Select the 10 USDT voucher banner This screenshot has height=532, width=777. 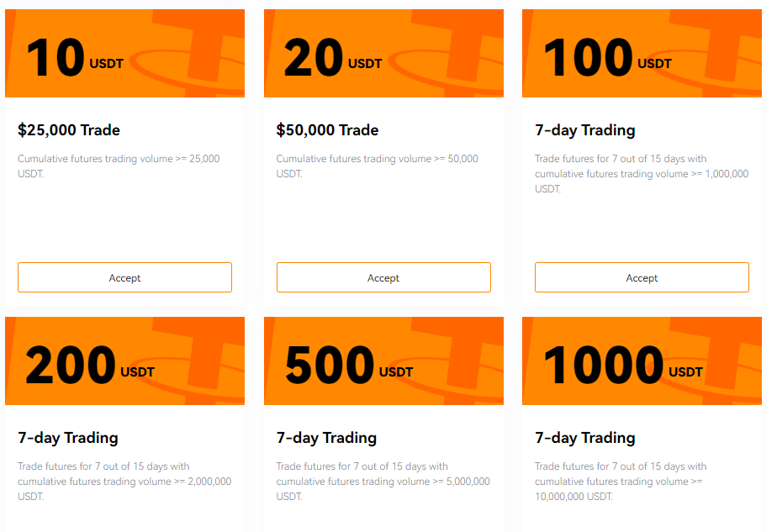(124, 52)
